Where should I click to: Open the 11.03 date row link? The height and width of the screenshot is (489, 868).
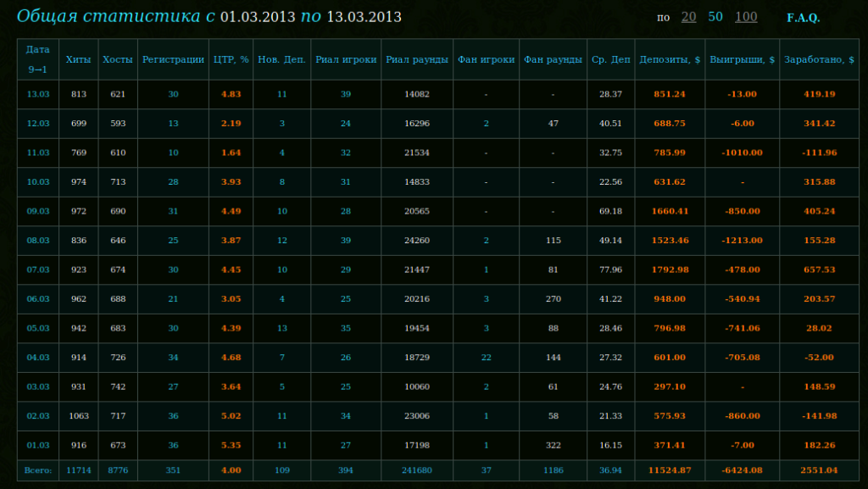[x=38, y=153]
